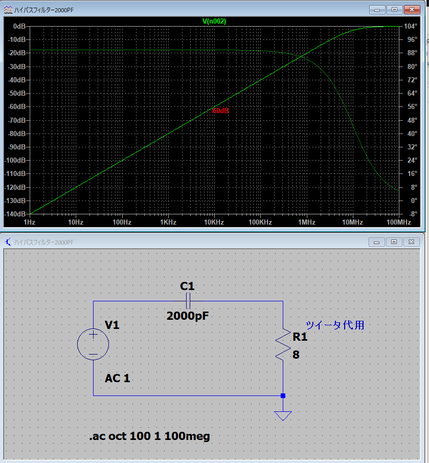Viewport: 429px width, 463px height.
Task: Maximize the plot window
Action: tap(395, 10)
